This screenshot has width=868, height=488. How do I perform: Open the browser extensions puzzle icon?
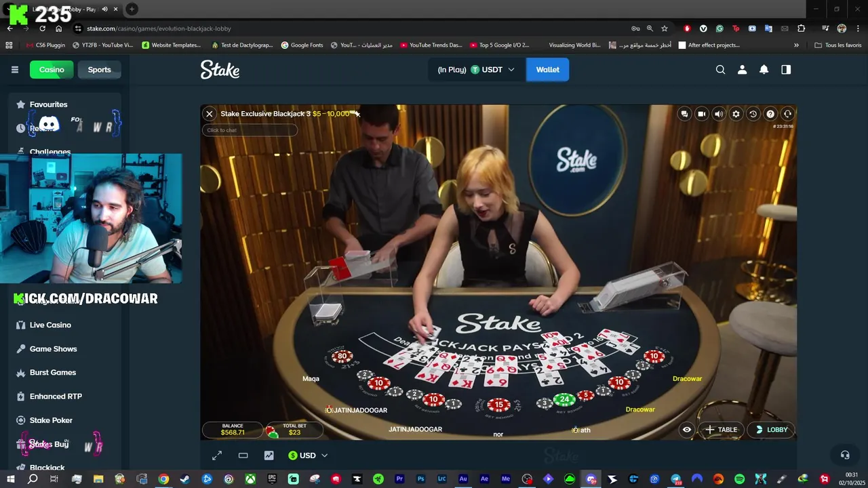pyautogui.click(x=802, y=28)
